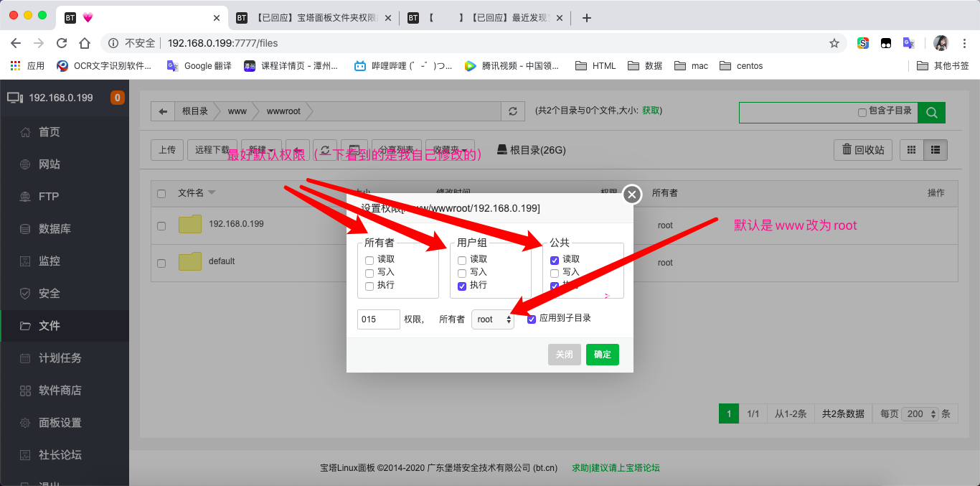Select the default row checkbox

[161, 263]
